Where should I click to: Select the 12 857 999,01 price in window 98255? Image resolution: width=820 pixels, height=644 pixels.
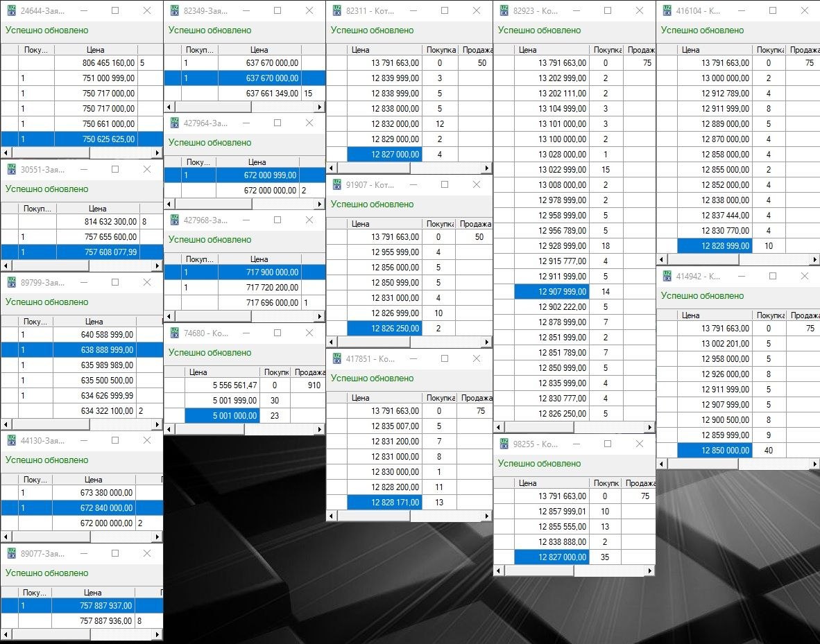point(552,512)
